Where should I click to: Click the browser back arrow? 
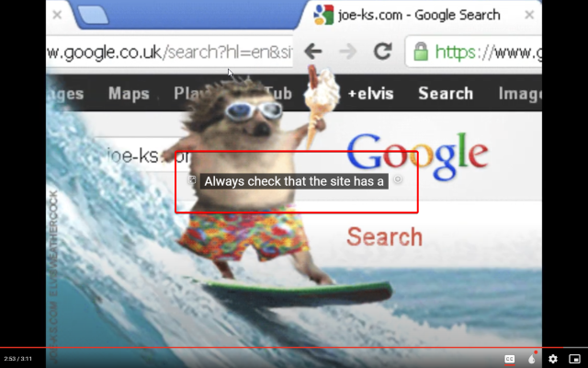(313, 52)
